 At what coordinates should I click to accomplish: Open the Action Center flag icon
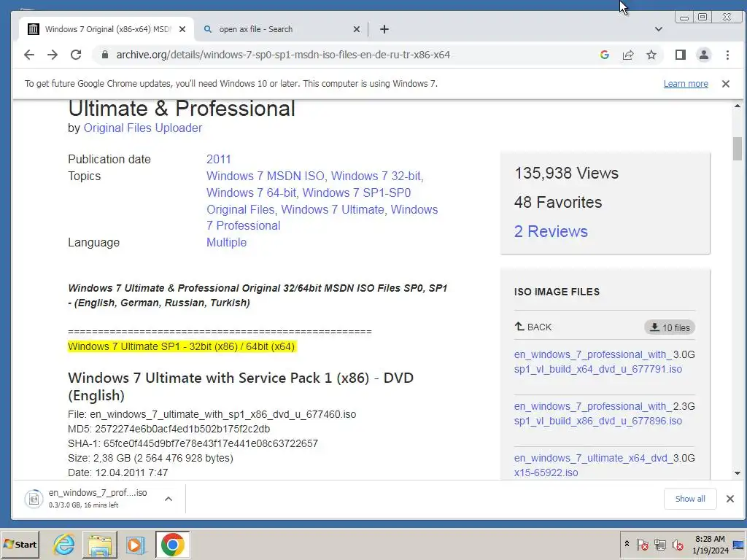[x=642, y=544]
